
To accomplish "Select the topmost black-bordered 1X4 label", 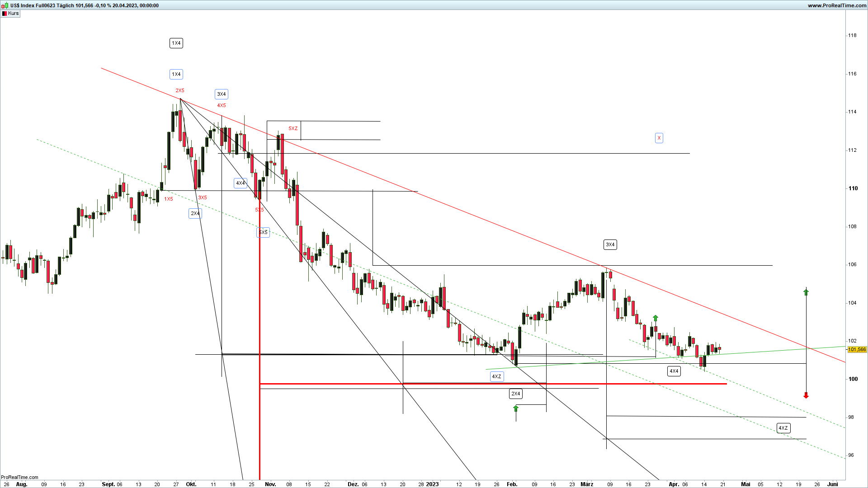I will 176,43.
